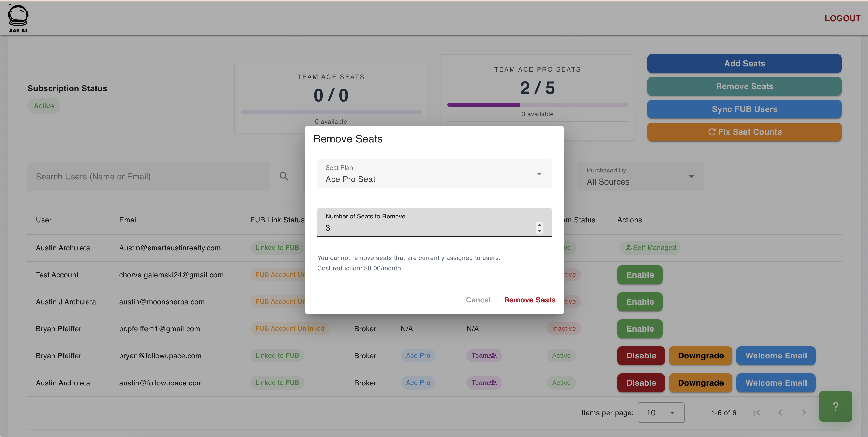The image size is (868, 437).
Task: Click LOGOUT in the top bar
Action: (x=842, y=18)
